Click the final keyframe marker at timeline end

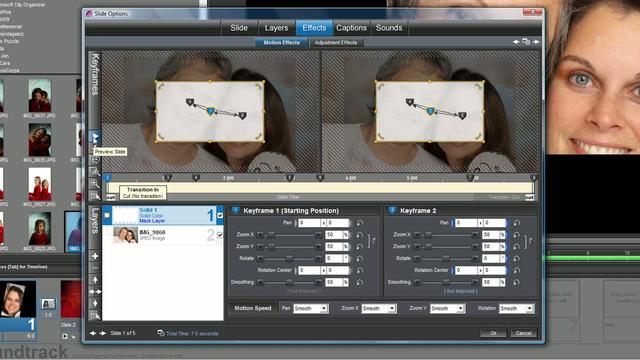coord(533,178)
